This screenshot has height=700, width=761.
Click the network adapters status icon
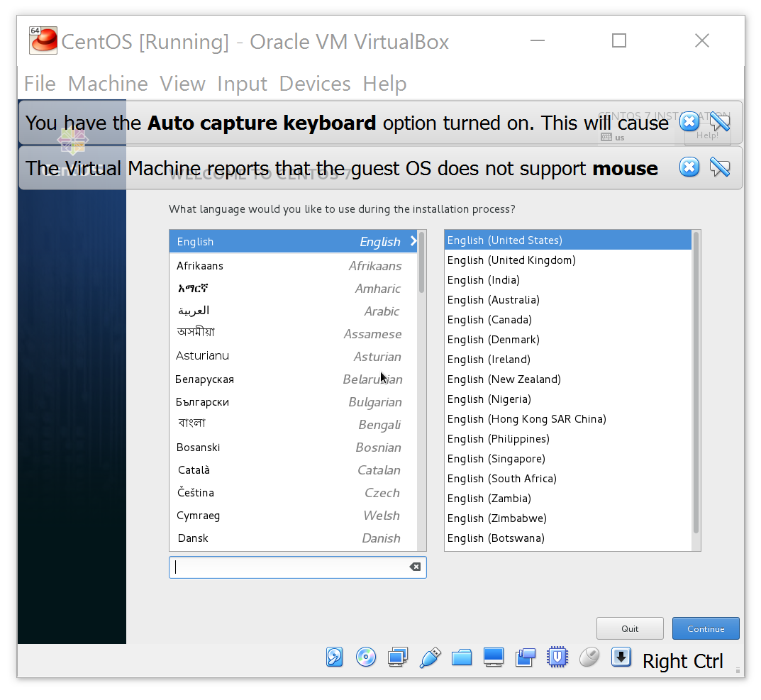[397, 657]
